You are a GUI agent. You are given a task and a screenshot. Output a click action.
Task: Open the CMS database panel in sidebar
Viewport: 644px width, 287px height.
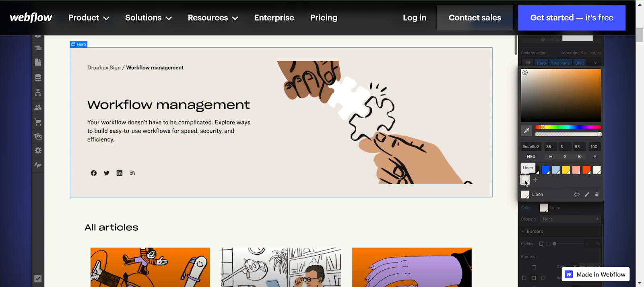[x=38, y=78]
